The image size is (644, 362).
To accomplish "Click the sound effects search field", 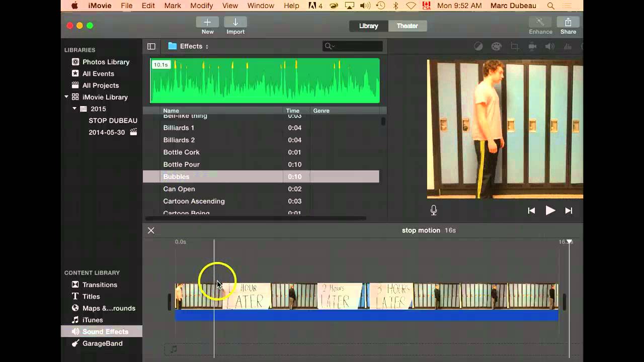I will click(353, 46).
